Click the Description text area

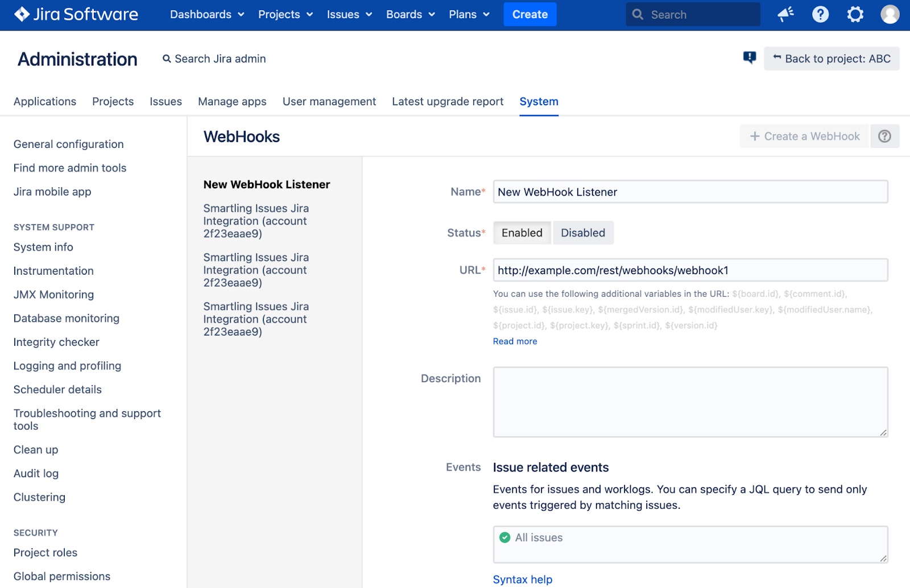690,402
